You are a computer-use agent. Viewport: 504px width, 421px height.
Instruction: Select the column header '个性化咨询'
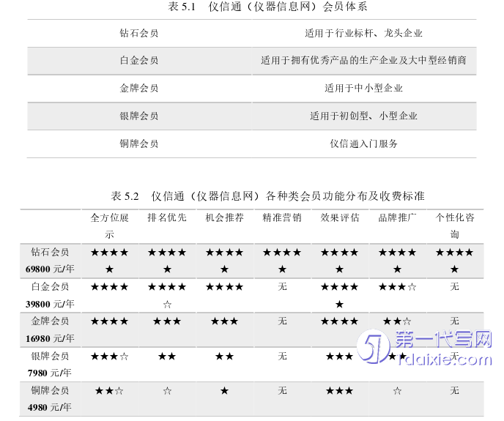(x=455, y=226)
